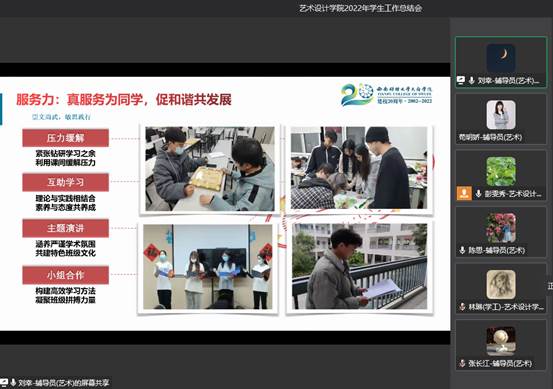Image resolution: width=553 pixels, height=389 pixels.
Task: Click the screen-share icon on 刘幸's tile
Action: (x=461, y=80)
